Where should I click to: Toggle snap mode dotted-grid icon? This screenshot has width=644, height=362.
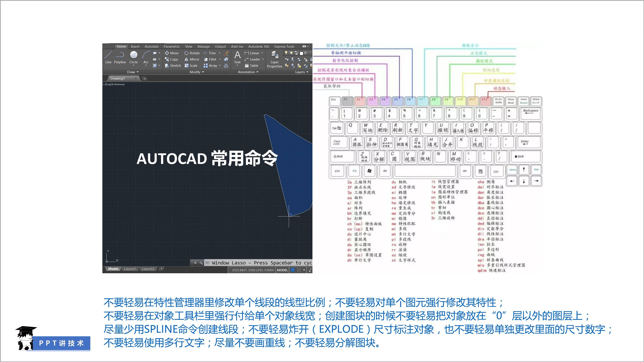(299, 270)
